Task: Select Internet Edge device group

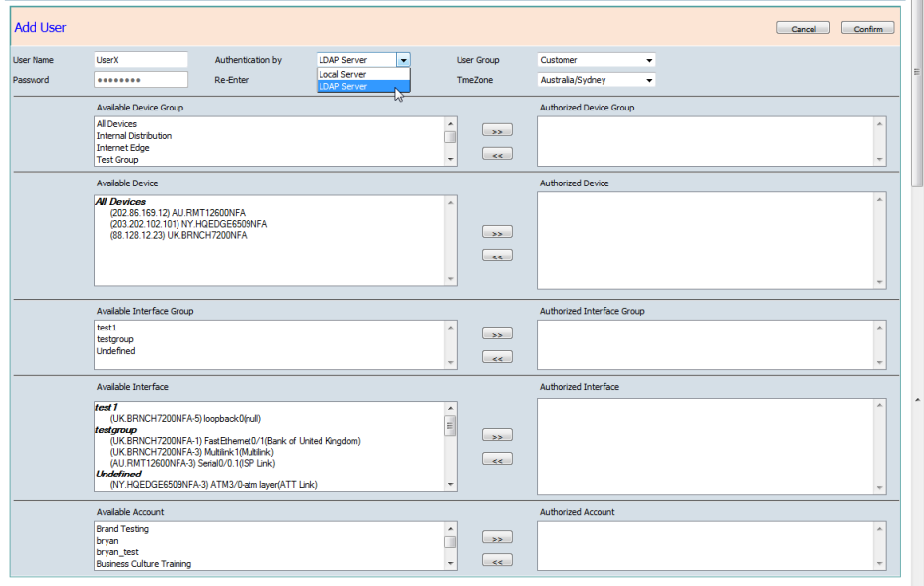Action: pos(122,147)
